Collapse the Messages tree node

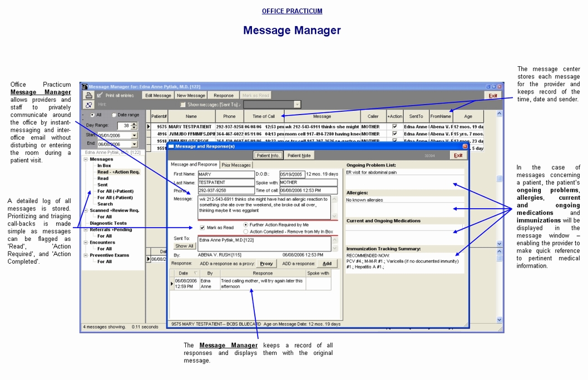point(86,159)
